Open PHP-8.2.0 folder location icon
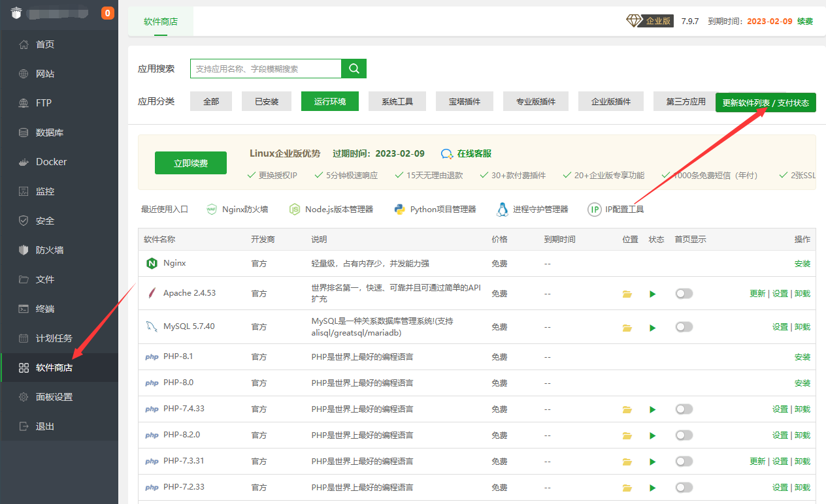 [x=627, y=435]
